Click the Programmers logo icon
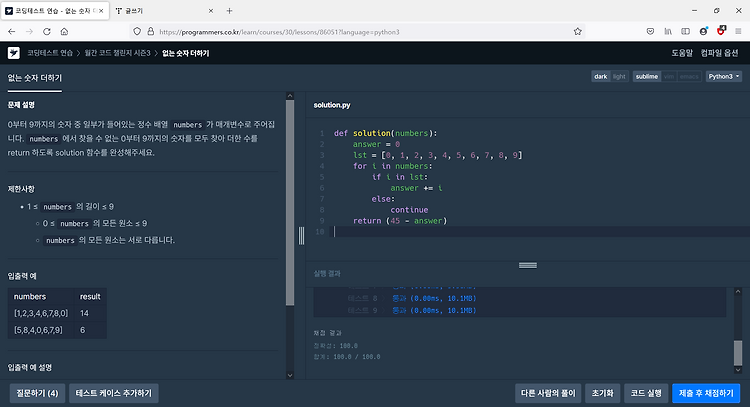Screen dimensions: 750x407 point(13,53)
